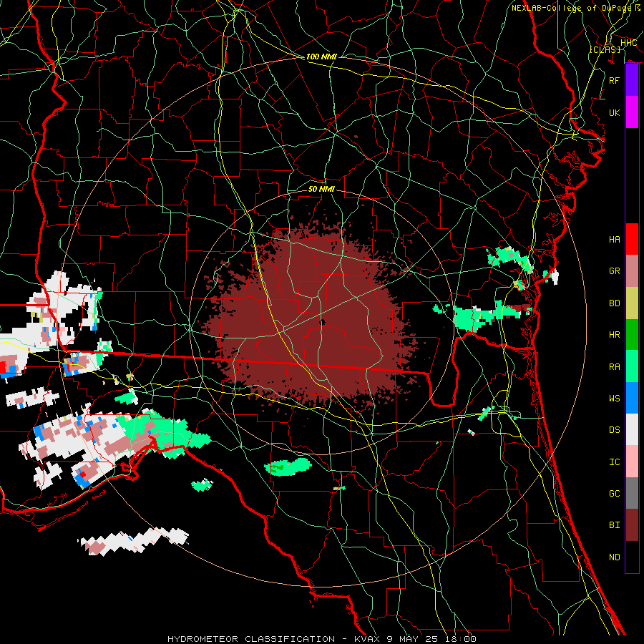Pick the mint green RA legend swatch

coord(632,366)
